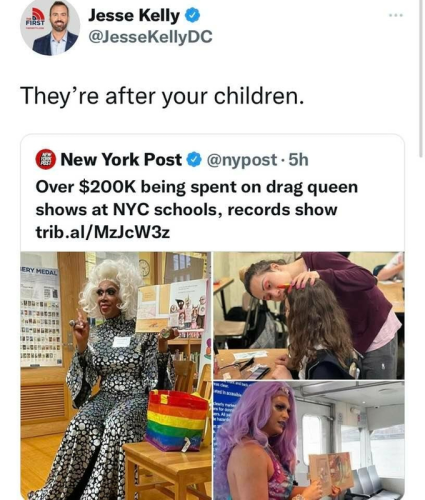
Task: Open the New York Post account name
Action: point(121,160)
